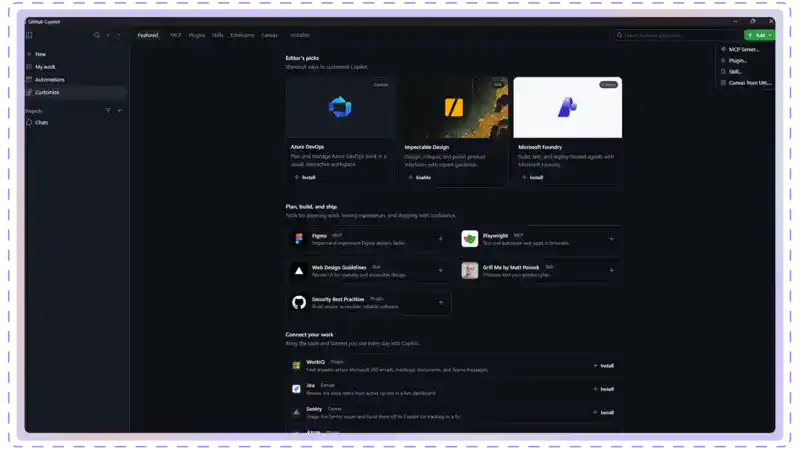Switch to the MCP tab
The image size is (800, 450).
[176, 35]
